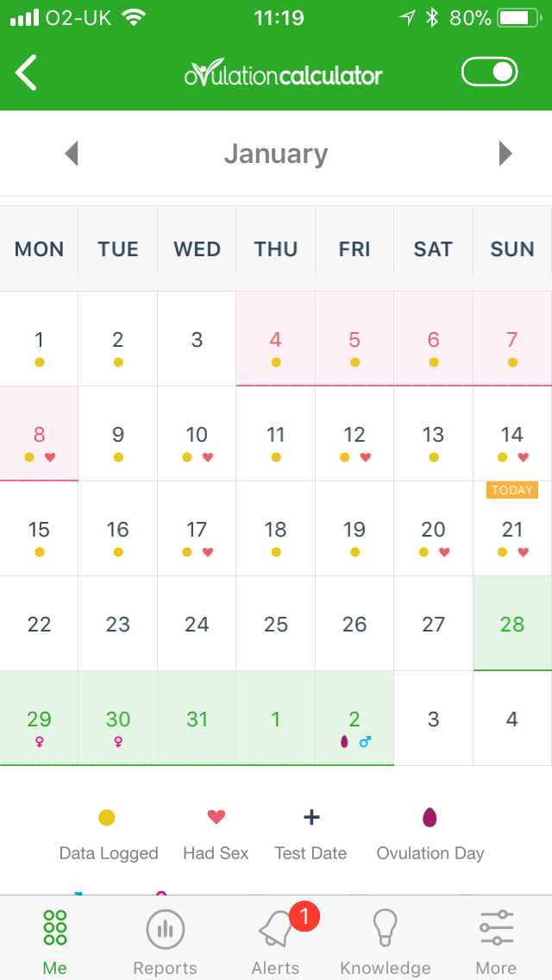Tap the back arrow in the header
This screenshot has height=980, width=552.
point(26,72)
